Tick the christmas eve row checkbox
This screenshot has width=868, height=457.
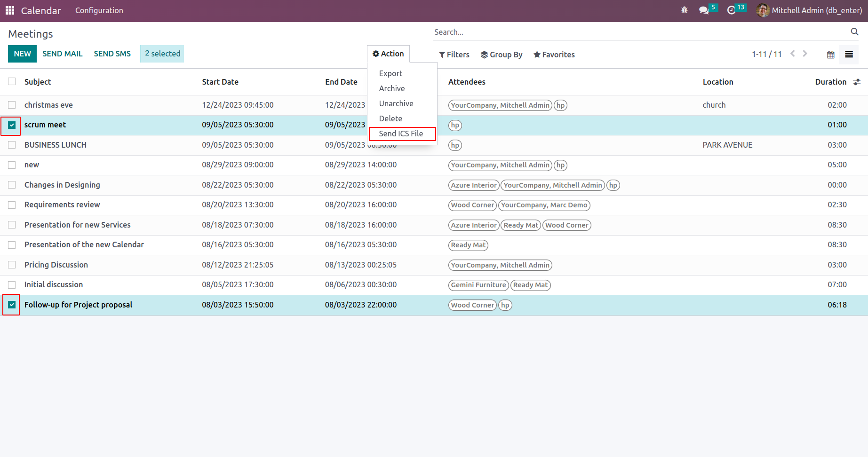(12, 105)
